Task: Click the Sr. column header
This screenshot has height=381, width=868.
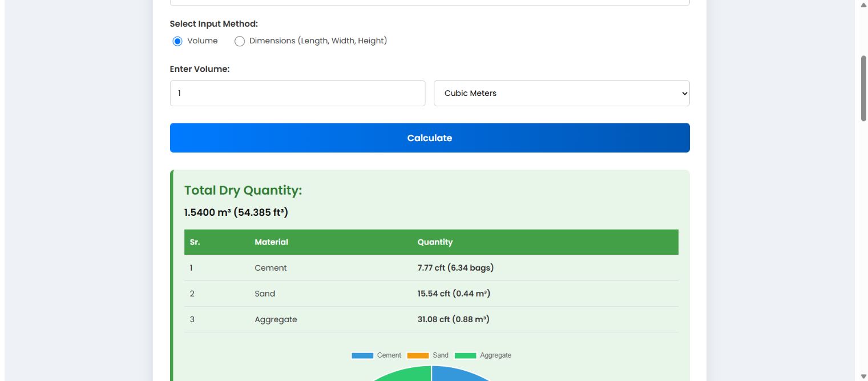Action: click(195, 242)
